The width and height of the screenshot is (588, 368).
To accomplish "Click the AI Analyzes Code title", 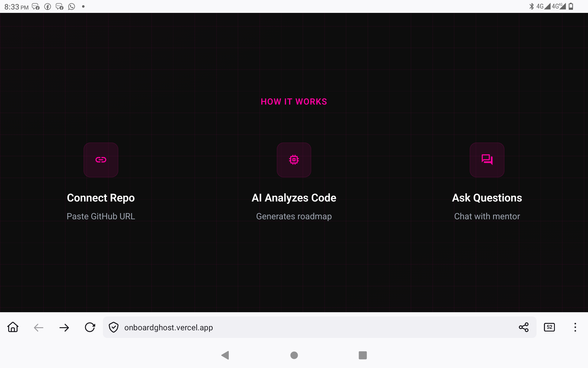I will click(x=294, y=198).
